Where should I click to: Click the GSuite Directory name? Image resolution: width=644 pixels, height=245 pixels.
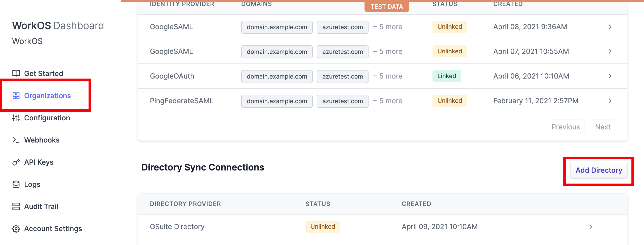(x=177, y=227)
